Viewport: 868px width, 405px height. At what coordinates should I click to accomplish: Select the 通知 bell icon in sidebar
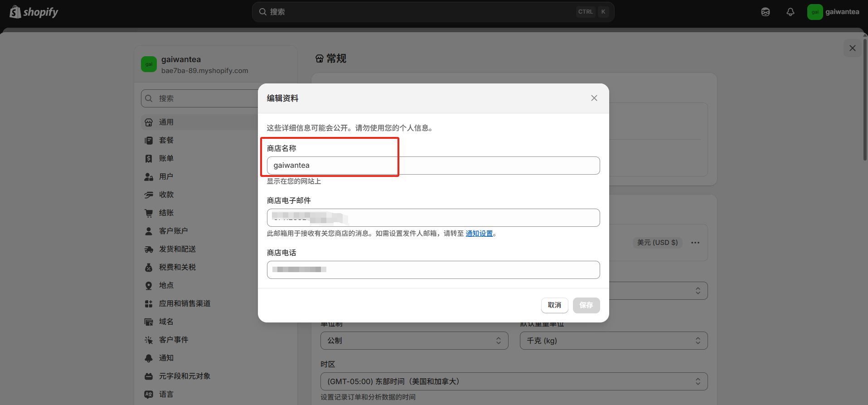(149, 358)
